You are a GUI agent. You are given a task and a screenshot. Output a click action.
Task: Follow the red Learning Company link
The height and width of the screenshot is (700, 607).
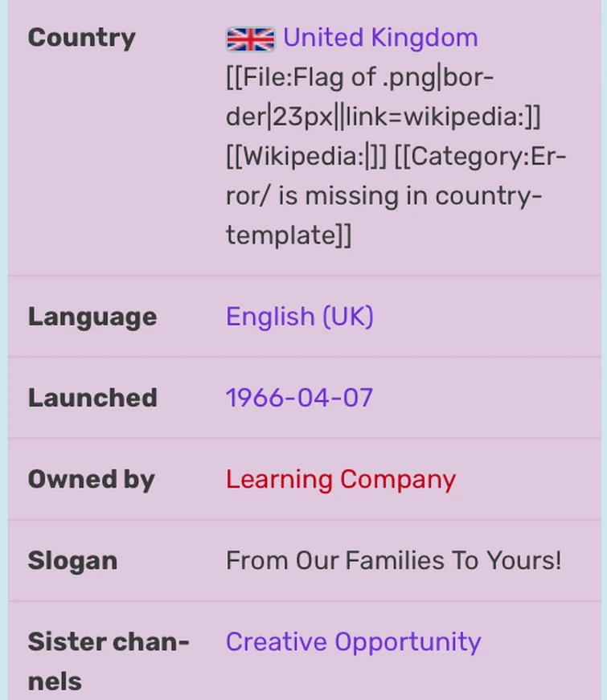[340, 479]
